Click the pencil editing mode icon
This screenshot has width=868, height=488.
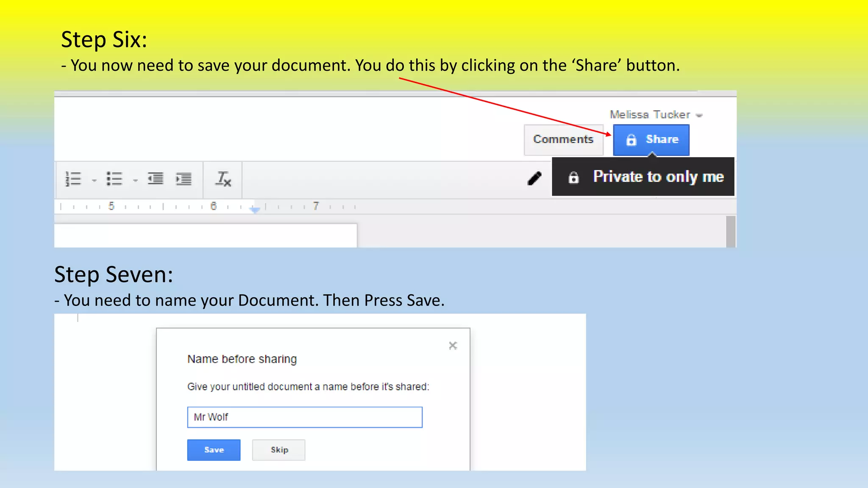[534, 178]
